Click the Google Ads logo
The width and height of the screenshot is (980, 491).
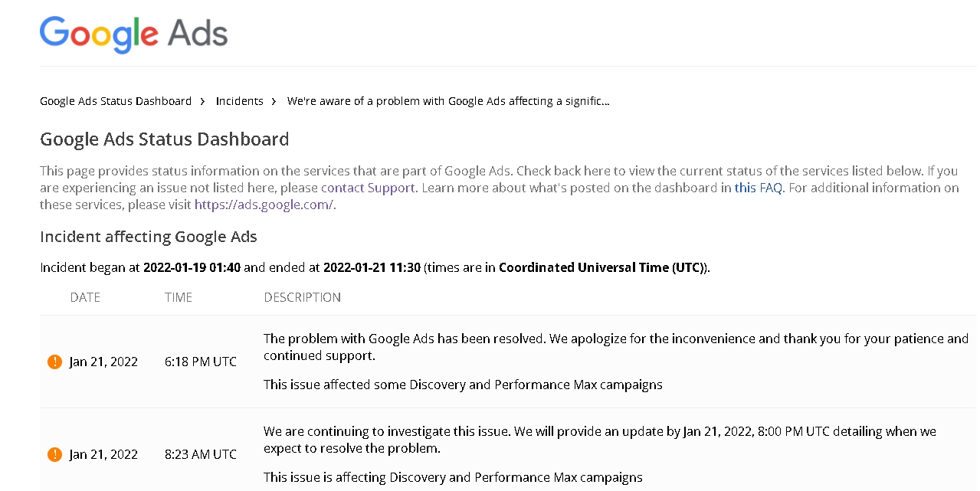coord(134,34)
